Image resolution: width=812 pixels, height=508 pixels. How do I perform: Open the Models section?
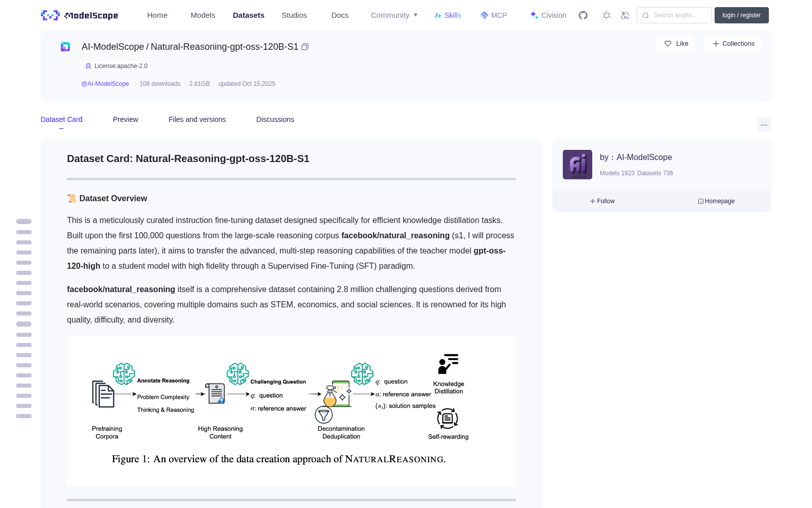pos(203,15)
